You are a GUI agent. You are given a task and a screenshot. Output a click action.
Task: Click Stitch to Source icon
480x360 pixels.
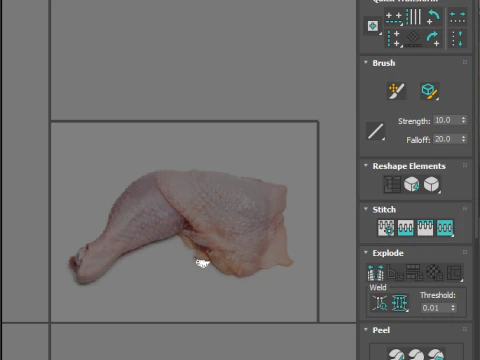pyautogui.click(x=425, y=228)
